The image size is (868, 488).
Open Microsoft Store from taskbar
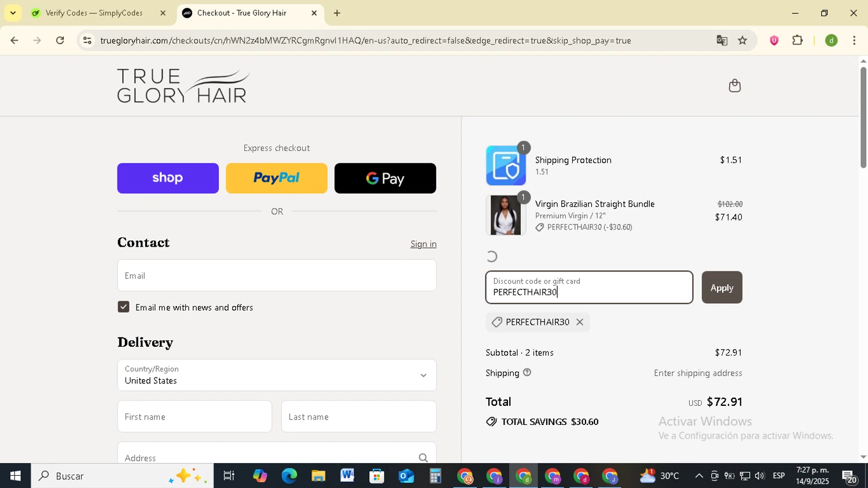pos(377,476)
